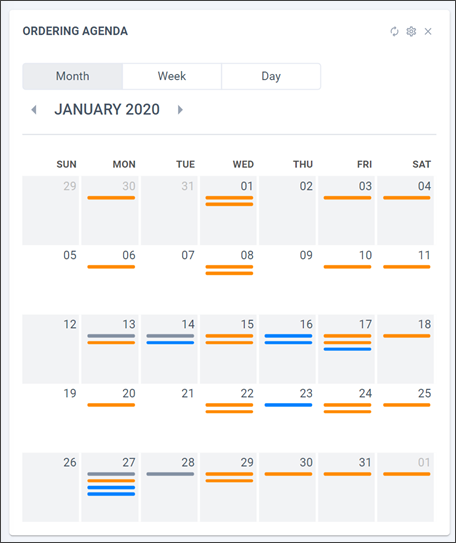The height and width of the screenshot is (543, 456).
Task: Select January 16 calendar cell
Action: 287,349
